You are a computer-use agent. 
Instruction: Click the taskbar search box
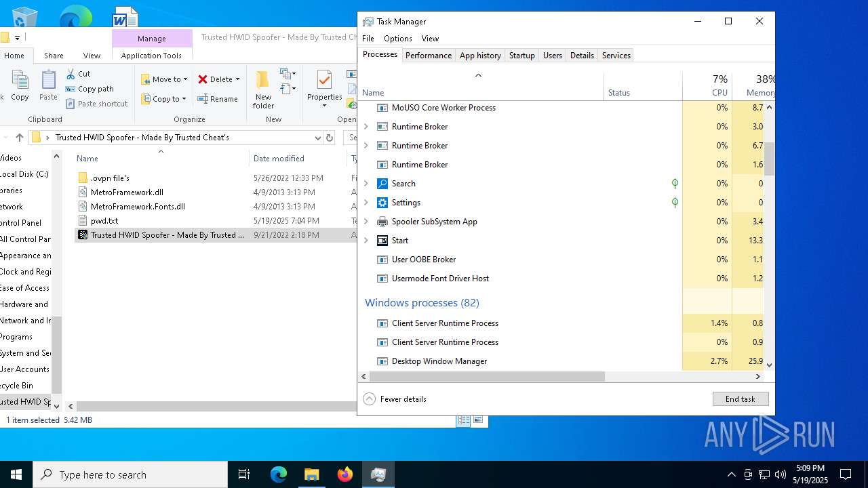tap(130, 474)
